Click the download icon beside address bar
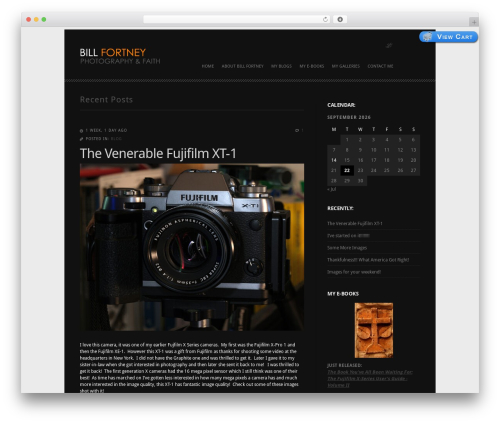Viewport: 500px width, 423px height. (x=340, y=20)
